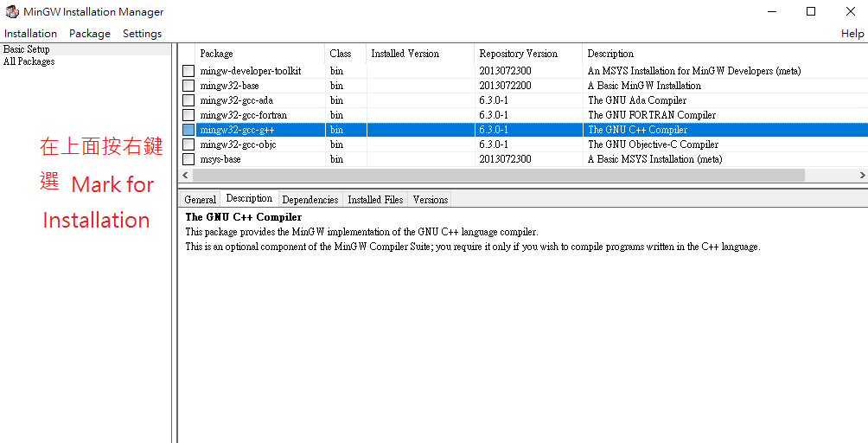Click 'A Basic MinGW Installation' description cell
Viewport: 868px width, 443px height.
(644, 86)
